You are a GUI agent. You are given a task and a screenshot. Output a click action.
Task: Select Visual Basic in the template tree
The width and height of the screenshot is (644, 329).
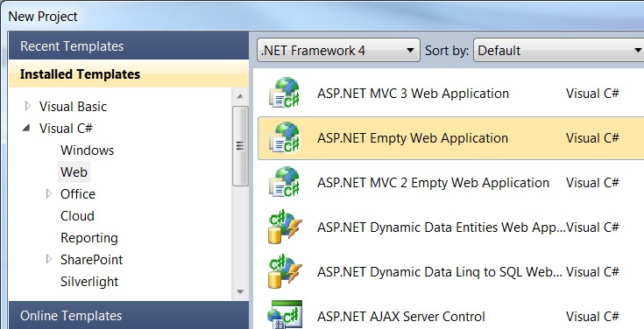point(73,107)
